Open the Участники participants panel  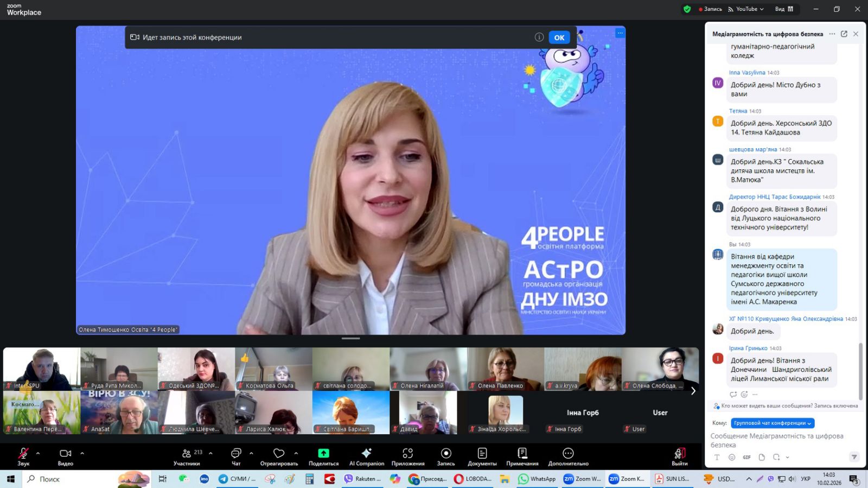tap(187, 456)
